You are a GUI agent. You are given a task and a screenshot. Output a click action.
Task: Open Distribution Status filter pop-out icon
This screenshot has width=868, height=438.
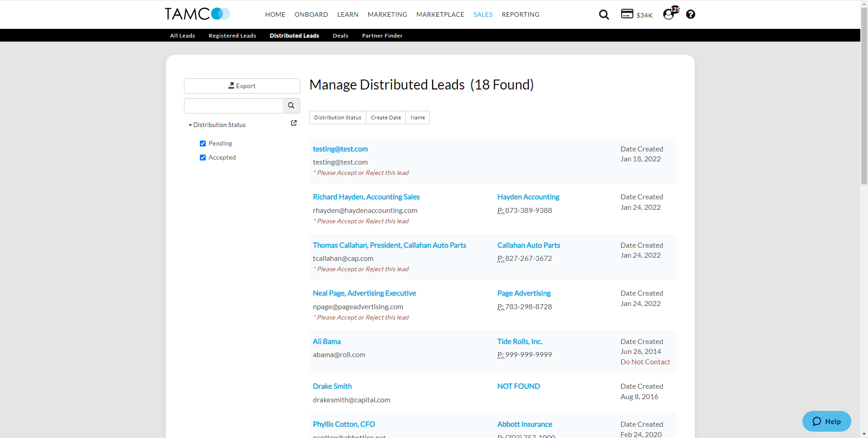coord(294,123)
